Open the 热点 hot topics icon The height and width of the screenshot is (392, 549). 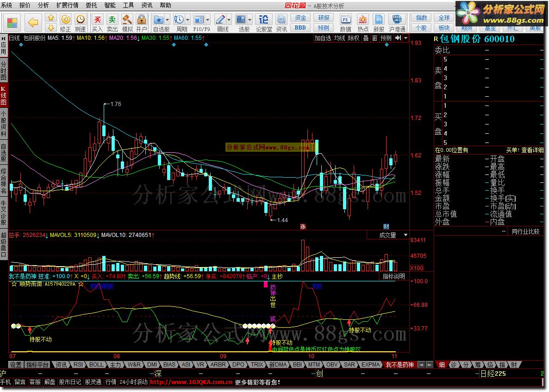363,23
